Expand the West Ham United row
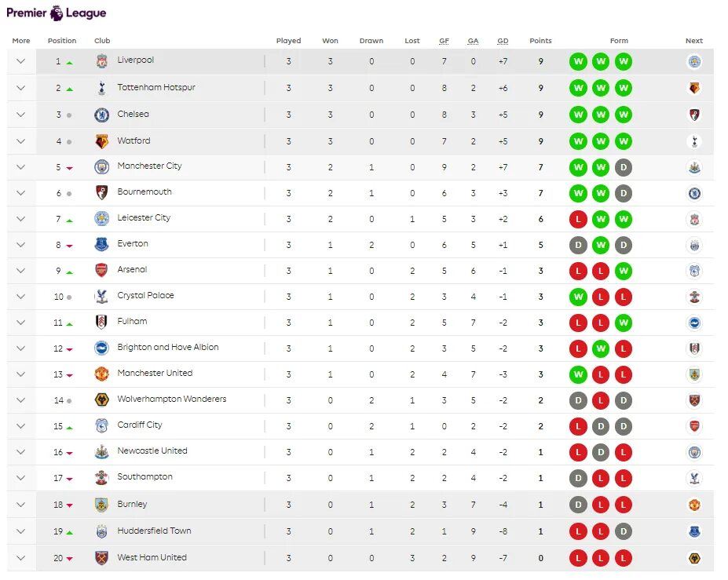This screenshot has height=580, width=728. click(21, 558)
